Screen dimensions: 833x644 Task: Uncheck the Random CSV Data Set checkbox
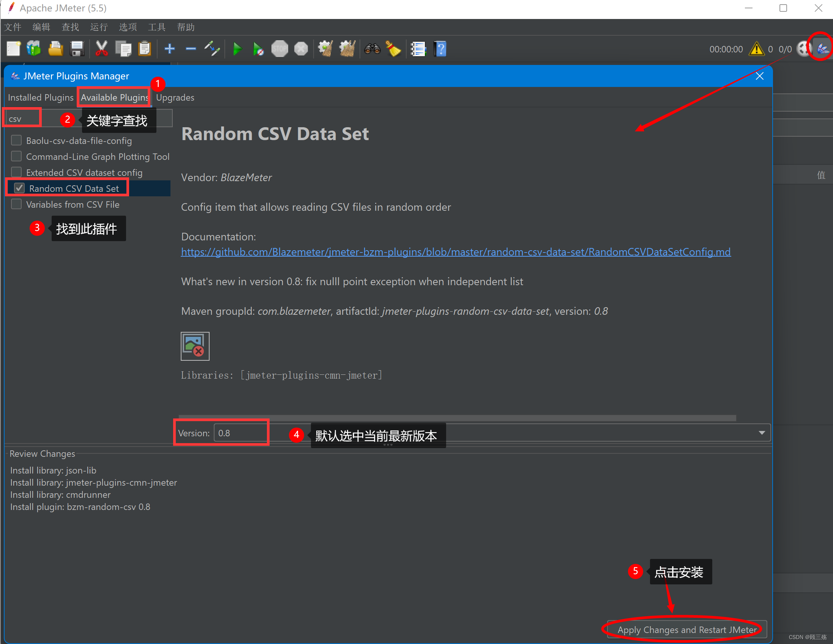point(19,188)
